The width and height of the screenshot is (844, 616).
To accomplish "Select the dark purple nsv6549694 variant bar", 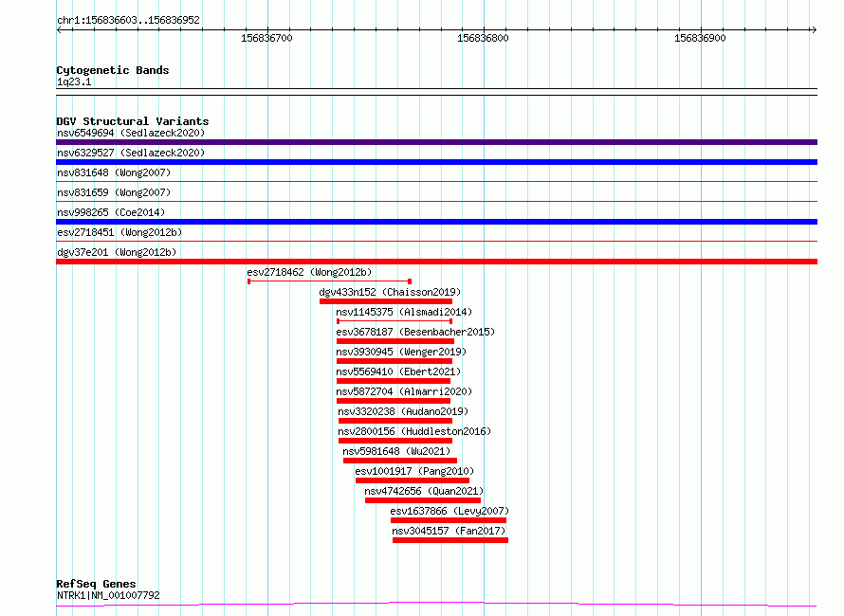I will pyautogui.click(x=436, y=142).
